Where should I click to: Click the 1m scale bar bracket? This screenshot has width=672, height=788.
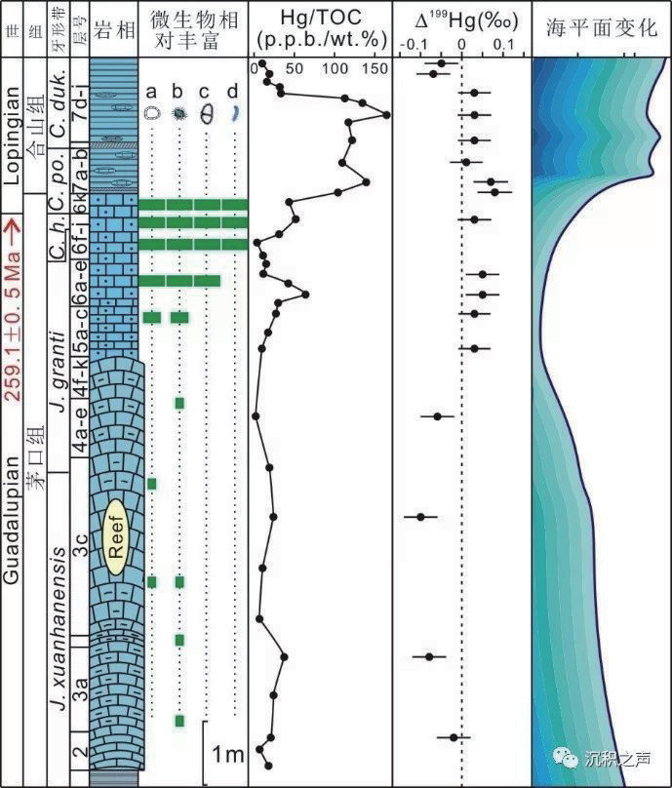tap(207, 752)
